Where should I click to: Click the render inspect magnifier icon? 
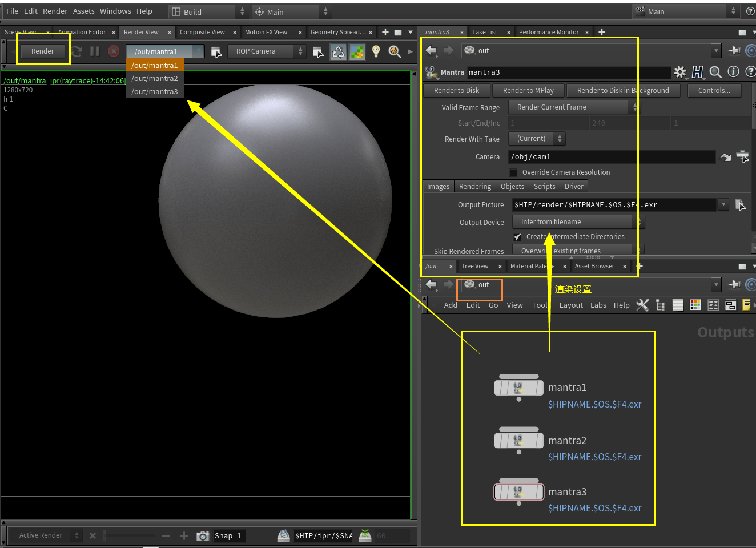point(394,51)
